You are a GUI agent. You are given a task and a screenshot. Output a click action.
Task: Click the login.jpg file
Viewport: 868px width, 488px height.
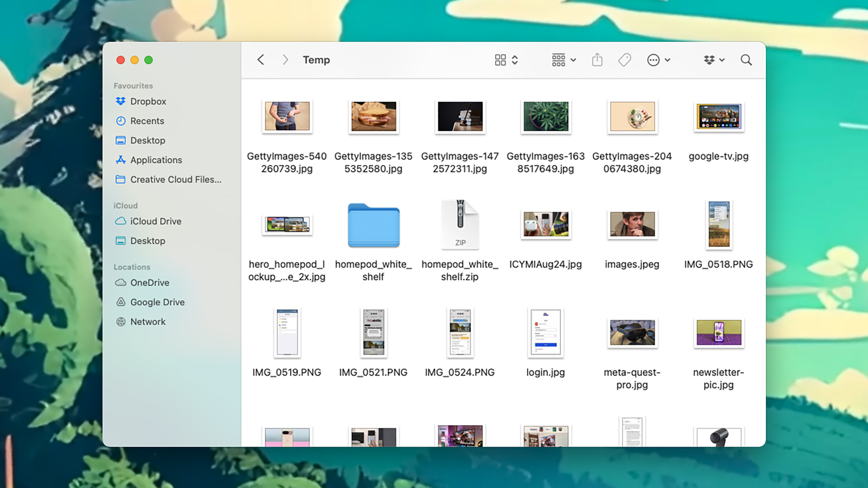(x=546, y=333)
